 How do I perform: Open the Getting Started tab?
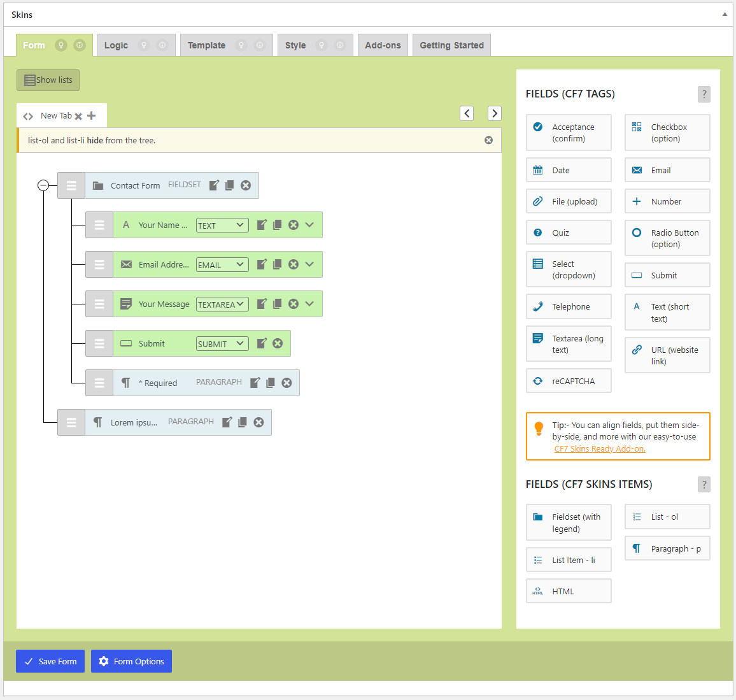(451, 45)
